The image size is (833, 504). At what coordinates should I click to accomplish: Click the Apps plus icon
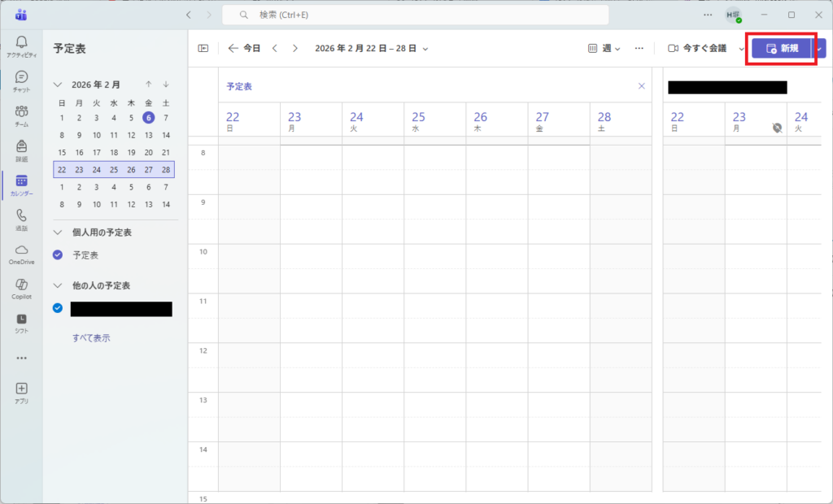(x=21, y=392)
